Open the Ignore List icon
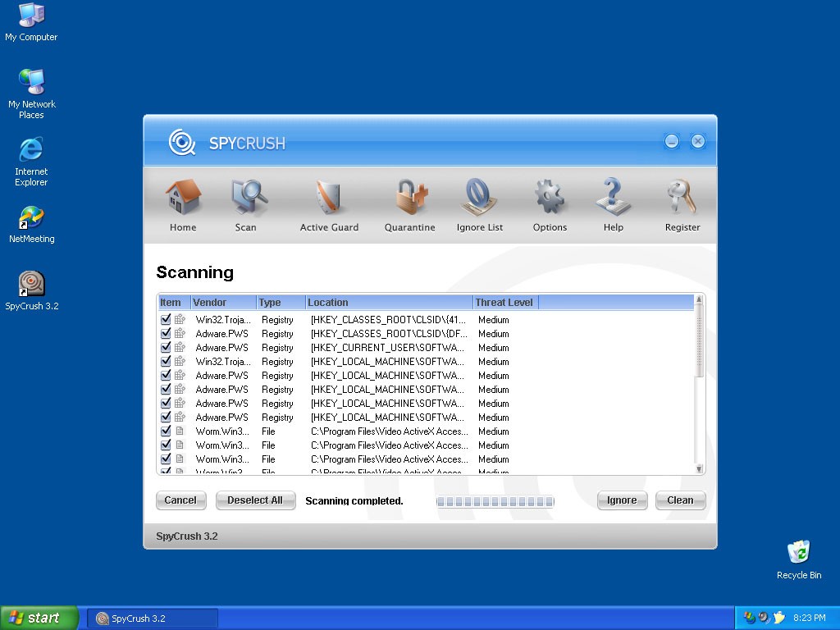This screenshot has height=630, width=840. [x=480, y=199]
